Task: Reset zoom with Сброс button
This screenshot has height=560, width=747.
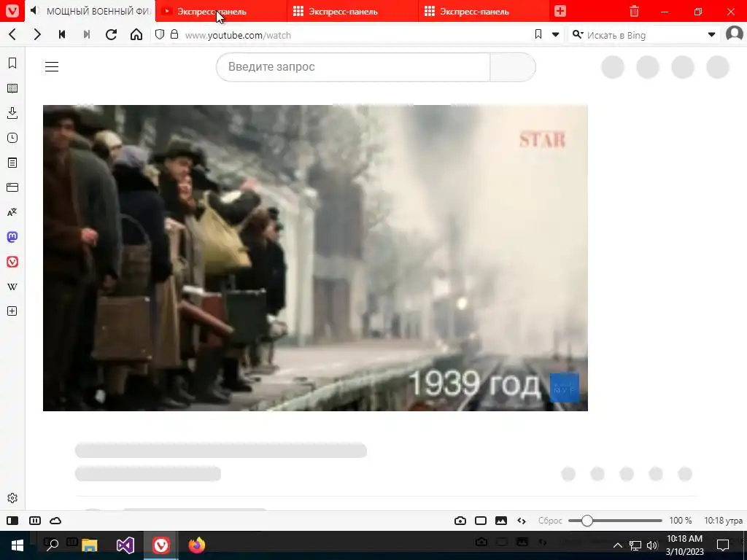Action: [x=550, y=521]
